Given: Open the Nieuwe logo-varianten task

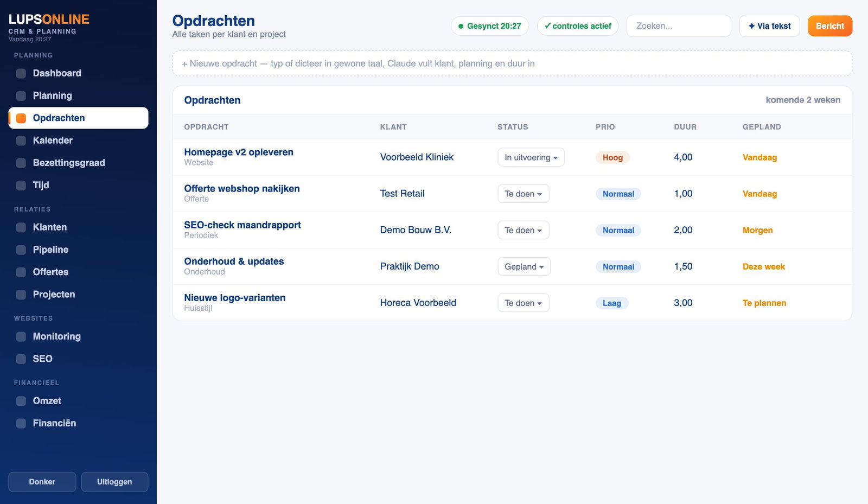Looking at the screenshot, I should 235,298.
